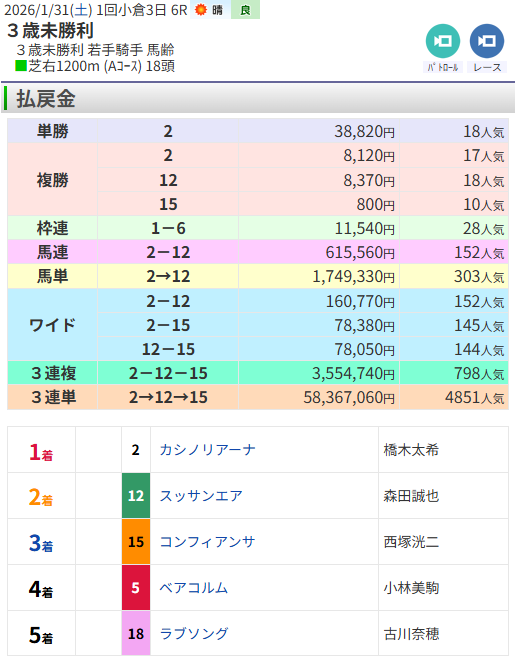This screenshot has height=661, width=516.
Task: Select jockey name 森田誠也
Action: coord(411,496)
